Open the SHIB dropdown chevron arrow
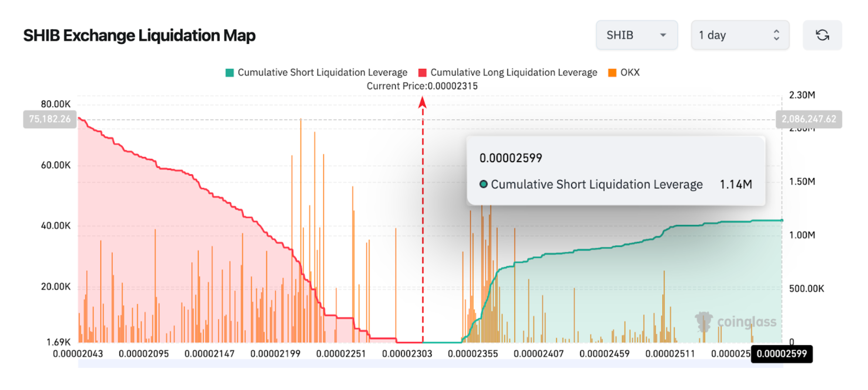 663,35
